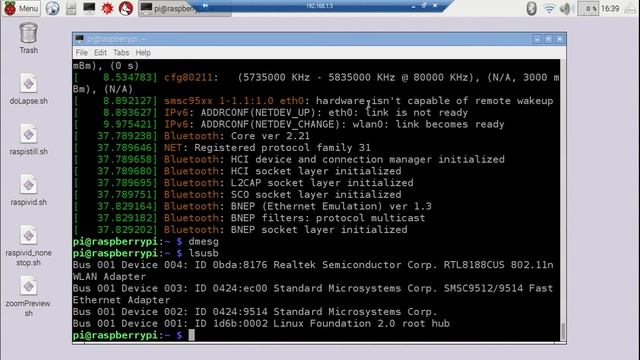Click 'L2CAP socket layer initialized' log line
Viewport: 640px width, 360px height.
coord(322,183)
